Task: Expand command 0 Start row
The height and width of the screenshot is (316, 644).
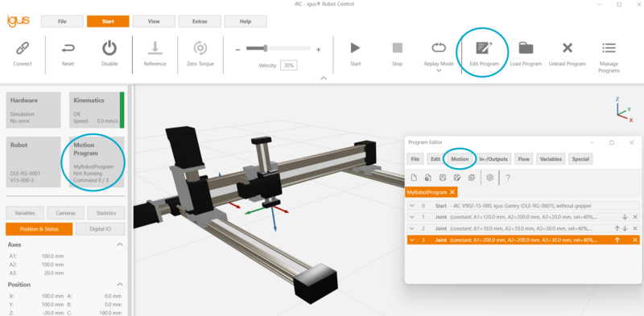Action: click(x=412, y=206)
